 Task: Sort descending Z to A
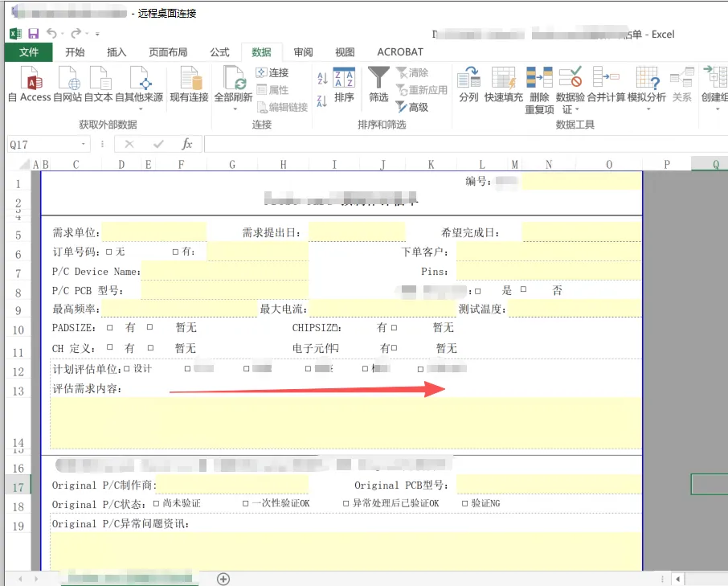click(x=322, y=100)
